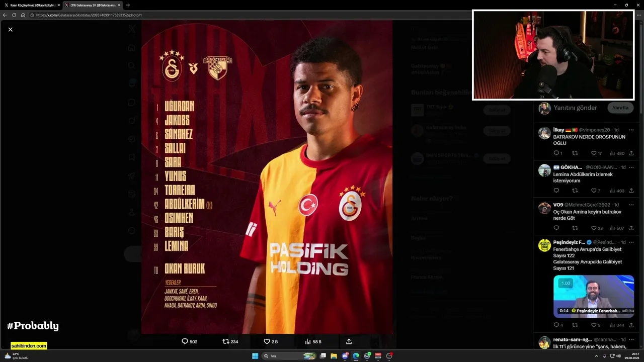Play the Peşindeyiz Fenerbahçe video
This screenshot has height=362, width=644.
594,296
